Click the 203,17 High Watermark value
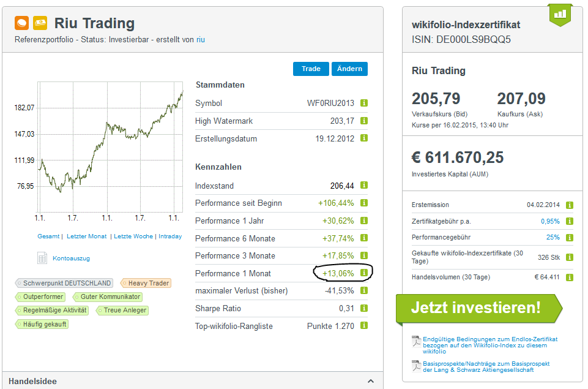Screen dimensions: 588x389 pos(342,121)
